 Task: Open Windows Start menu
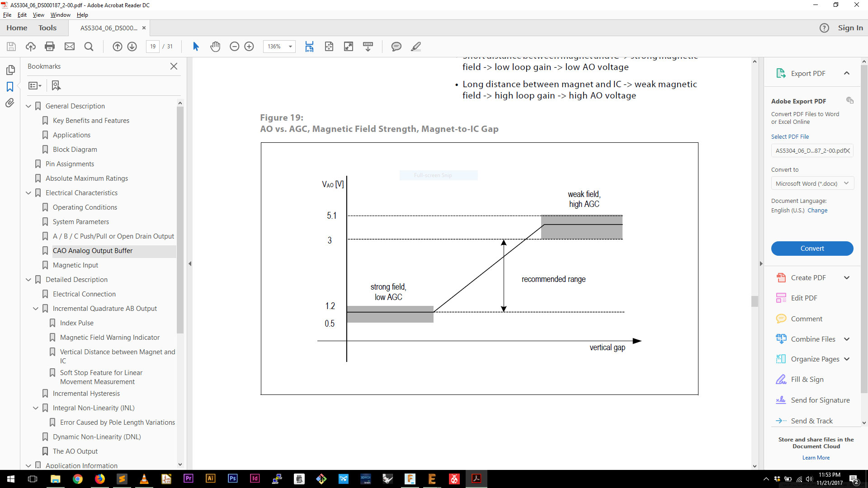[x=10, y=479]
